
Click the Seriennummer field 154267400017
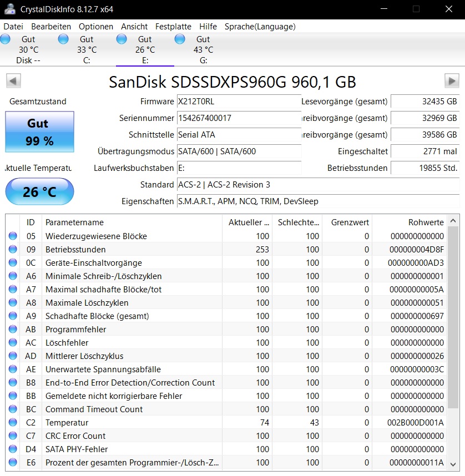[239, 118]
